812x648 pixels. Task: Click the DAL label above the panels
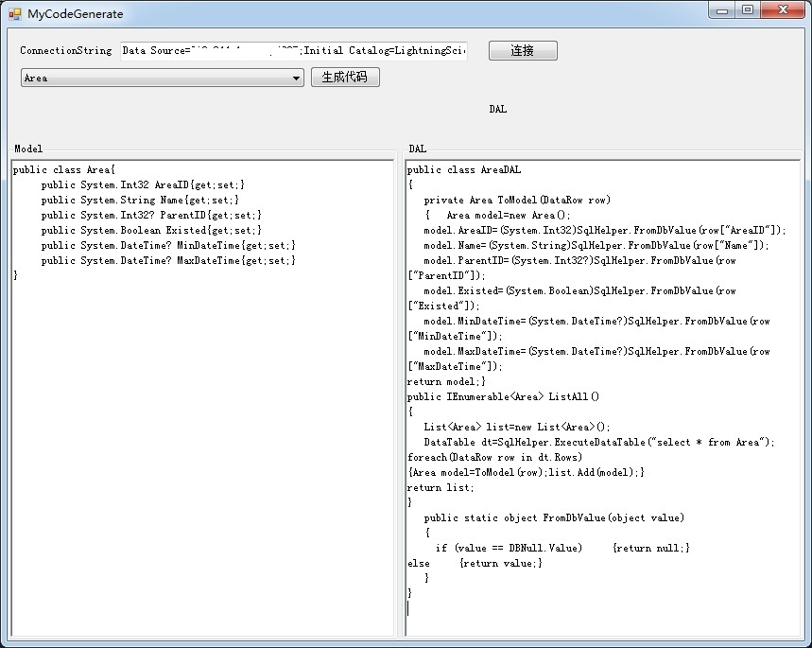[x=497, y=109]
